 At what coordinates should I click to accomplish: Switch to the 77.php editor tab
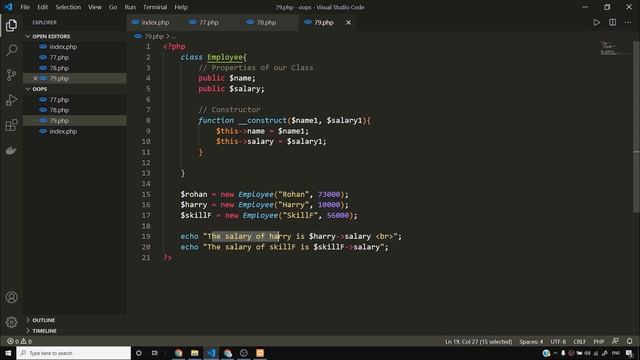tap(209, 22)
